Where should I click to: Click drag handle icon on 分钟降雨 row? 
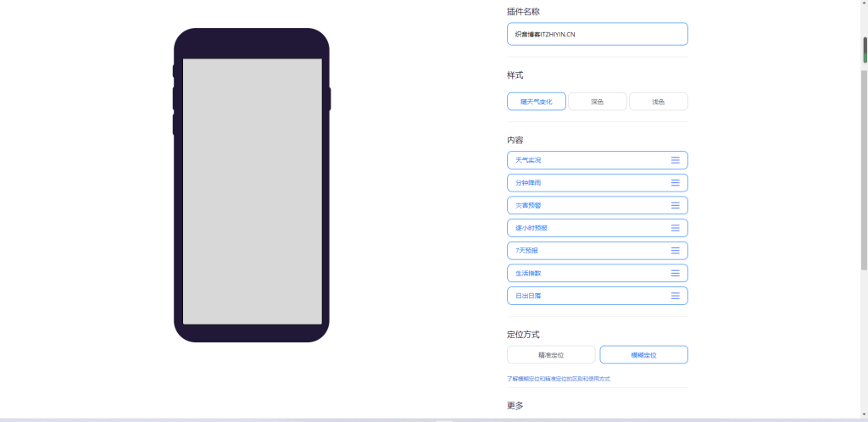coord(676,182)
